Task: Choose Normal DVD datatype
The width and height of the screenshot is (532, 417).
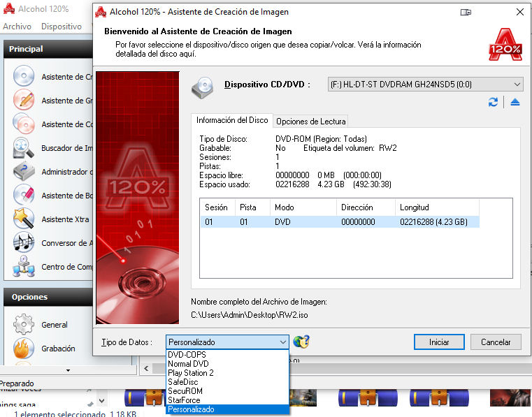Action: click(x=227, y=364)
